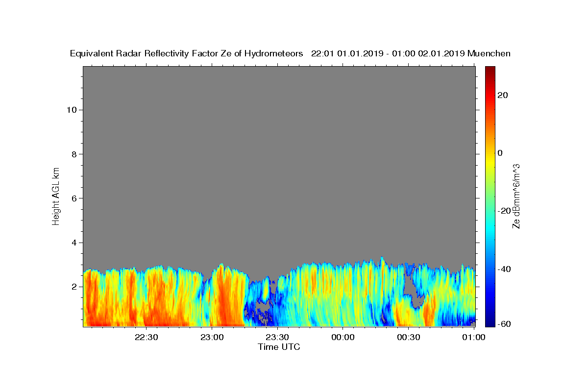Click the 00:30 time tick label
Screen dimensions: 588x392
(408, 337)
